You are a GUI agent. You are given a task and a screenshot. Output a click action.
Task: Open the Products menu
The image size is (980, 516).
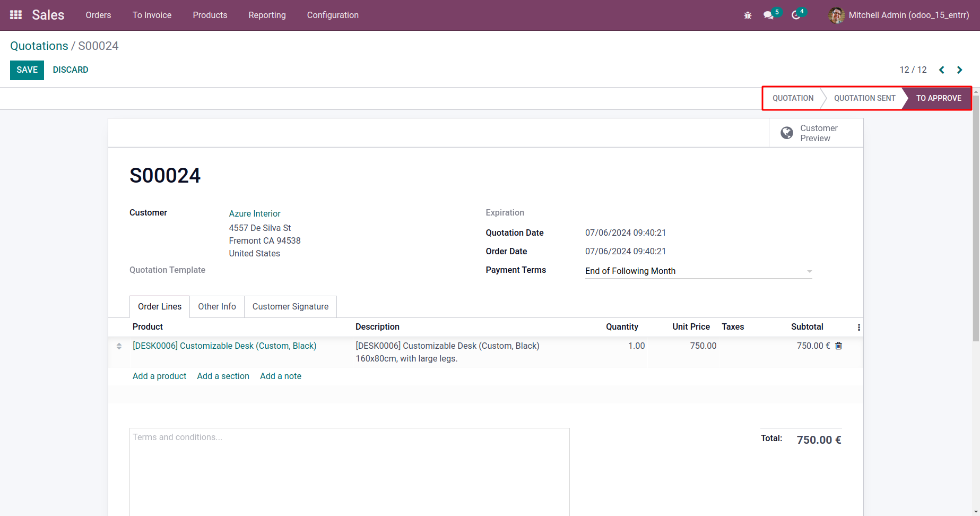[210, 15]
